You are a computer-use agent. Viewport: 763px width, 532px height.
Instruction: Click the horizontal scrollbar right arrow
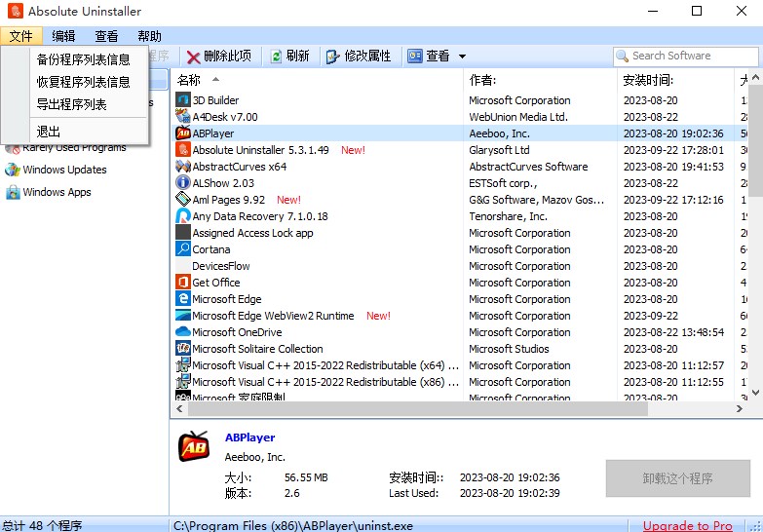(740, 409)
